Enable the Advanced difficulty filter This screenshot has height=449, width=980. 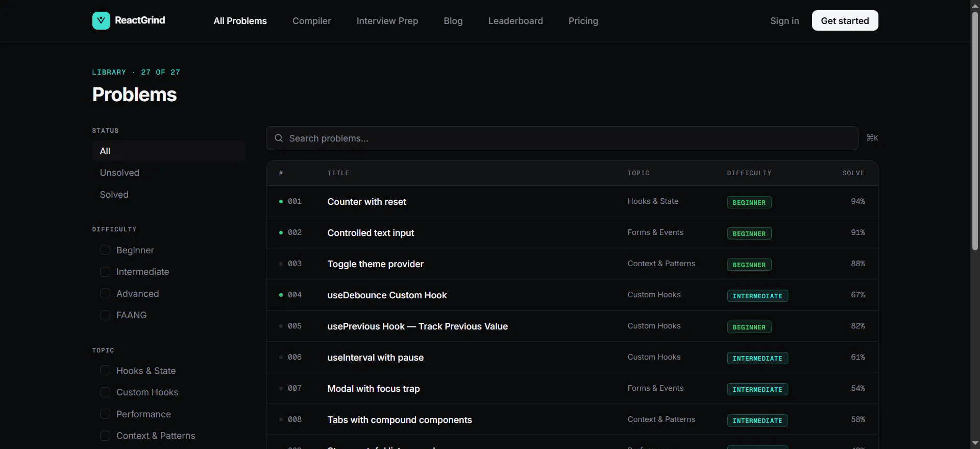pos(105,293)
